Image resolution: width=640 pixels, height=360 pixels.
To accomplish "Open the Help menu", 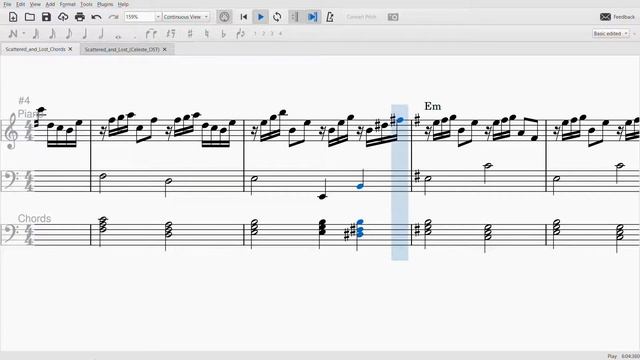I will click(123, 4).
